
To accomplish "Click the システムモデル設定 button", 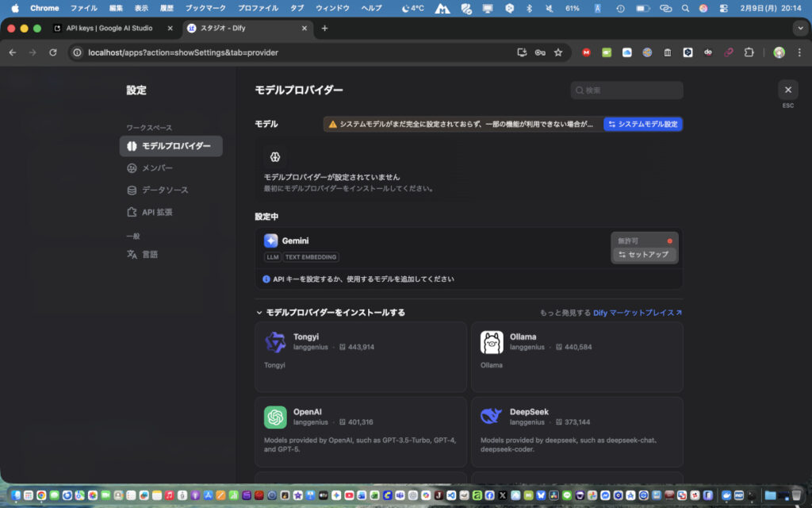I will (x=643, y=125).
